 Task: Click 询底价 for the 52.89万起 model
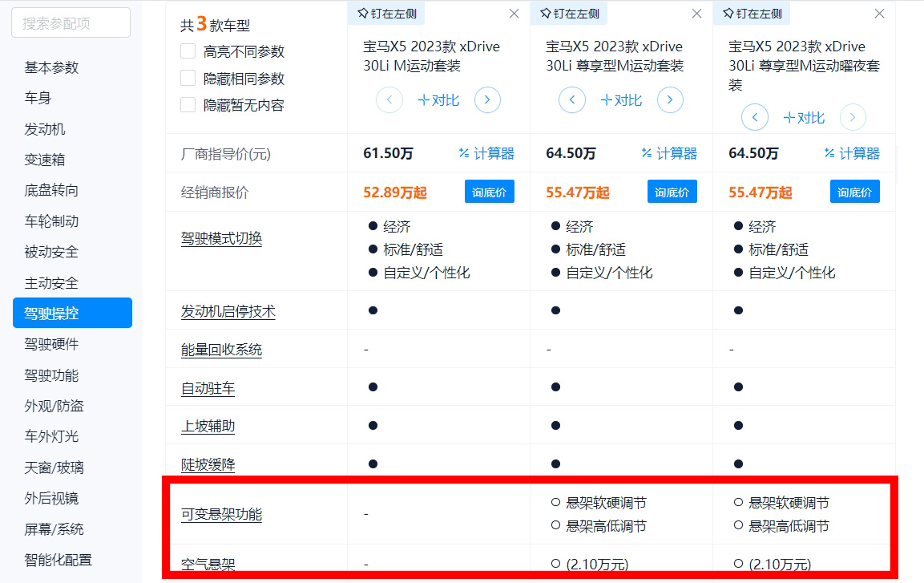pos(489,192)
